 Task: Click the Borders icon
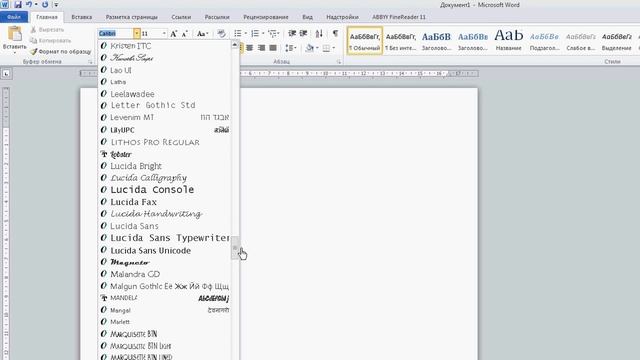coord(326,48)
